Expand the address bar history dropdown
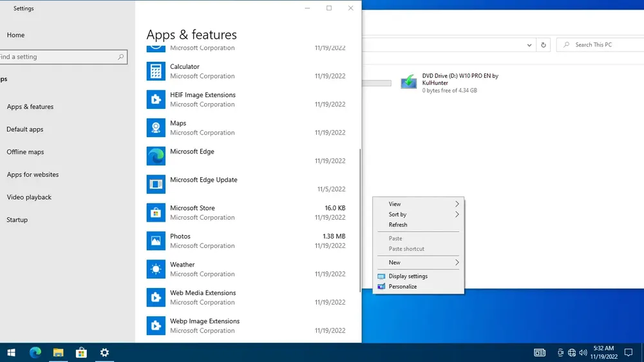 pyautogui.click(x=529, y=45)
